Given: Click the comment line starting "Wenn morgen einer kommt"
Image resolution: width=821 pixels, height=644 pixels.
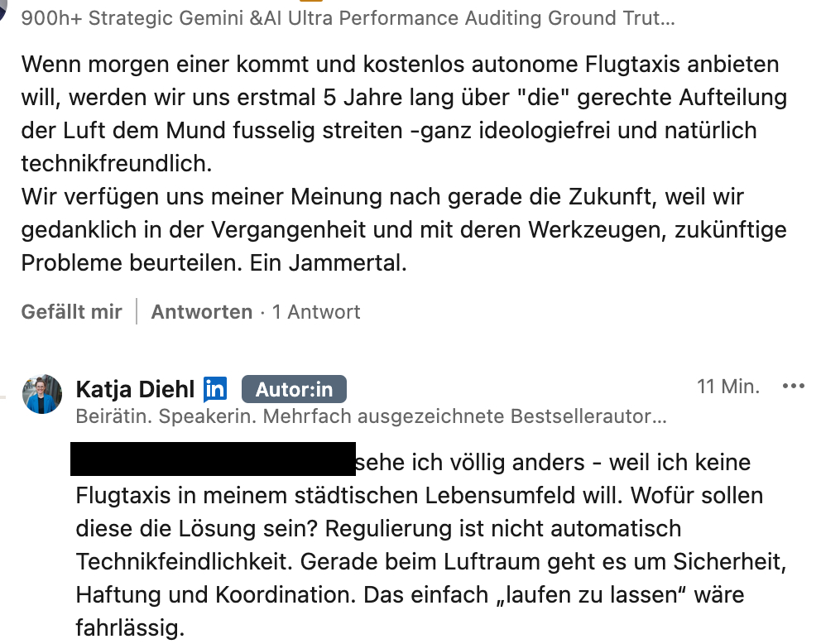Looking at the screenshot, I should (x=400, y=65).
